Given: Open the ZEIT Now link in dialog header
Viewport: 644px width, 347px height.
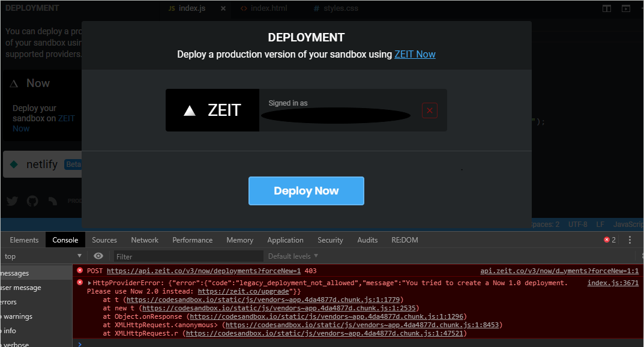Looking at the screenshot, I should 415,54.
